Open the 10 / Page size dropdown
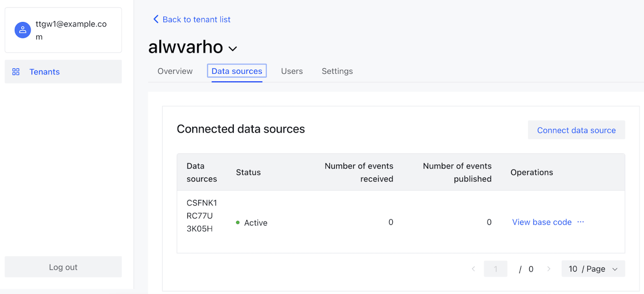The width and height of the screenshot is (644, 294). tap(593, 269)
